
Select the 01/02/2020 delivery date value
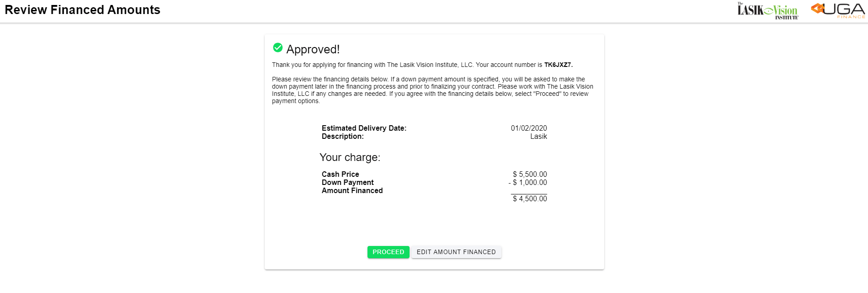[529, 128]
